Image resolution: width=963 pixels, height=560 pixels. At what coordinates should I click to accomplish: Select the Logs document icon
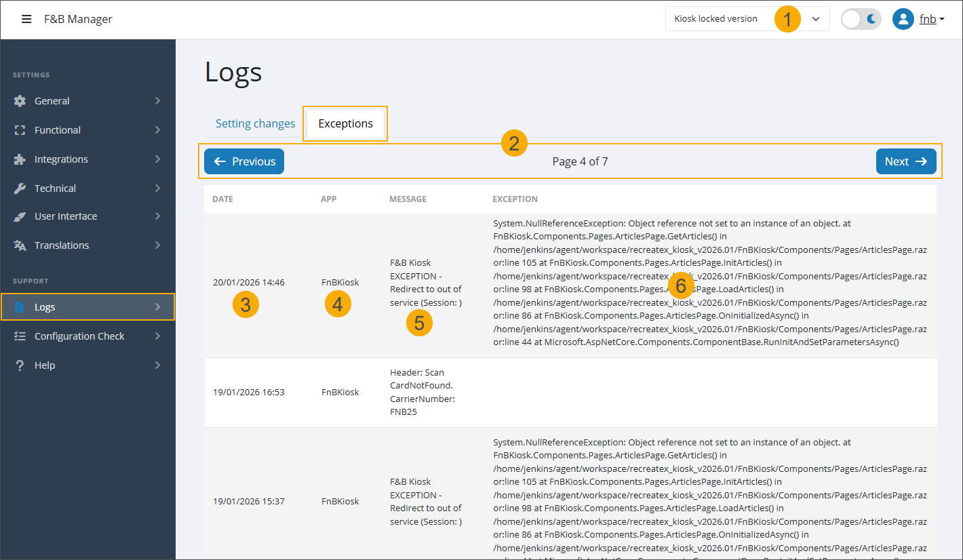[x=20, y=306]
